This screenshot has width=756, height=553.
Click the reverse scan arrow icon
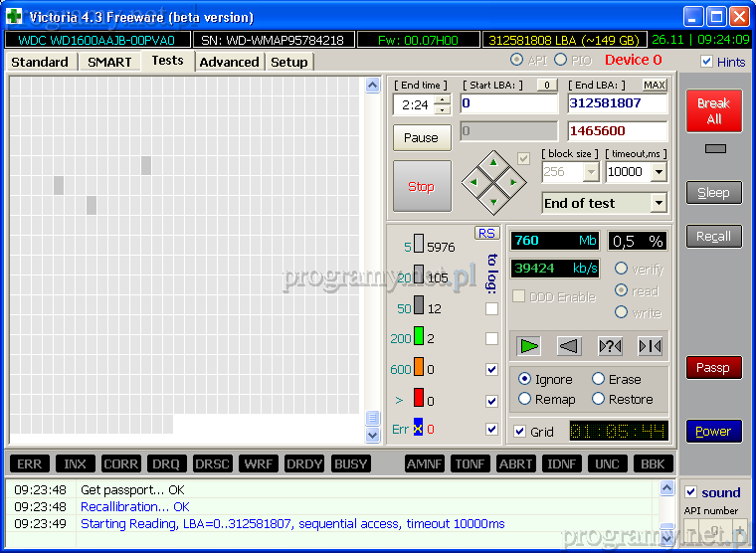569,346
